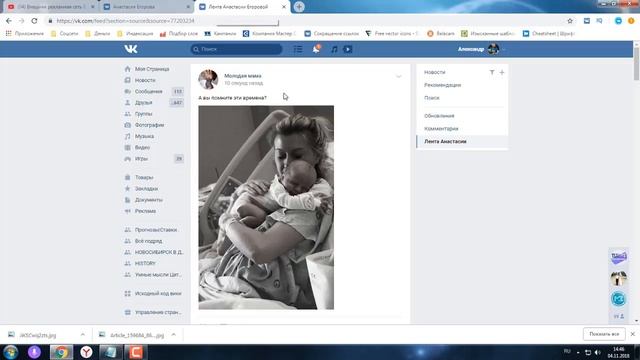The image size is (640, 360).
Task: Adjust the volume speaker tray icon
Action: click(598, 352)
